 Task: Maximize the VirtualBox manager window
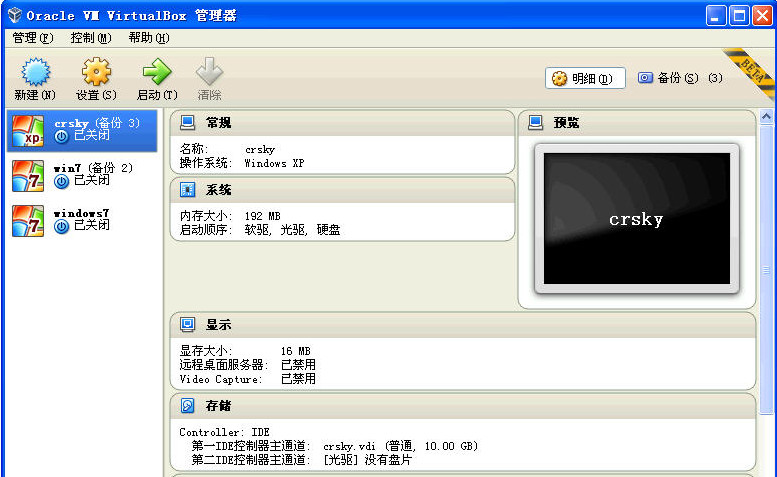click(739, 15)
